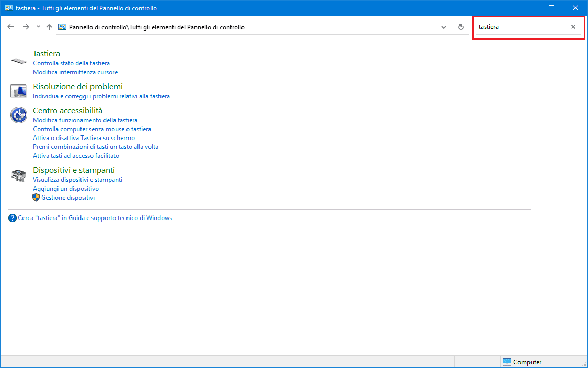Open Gestione dispositivi link
Viewport: 588px width, 368px height.
68,198
